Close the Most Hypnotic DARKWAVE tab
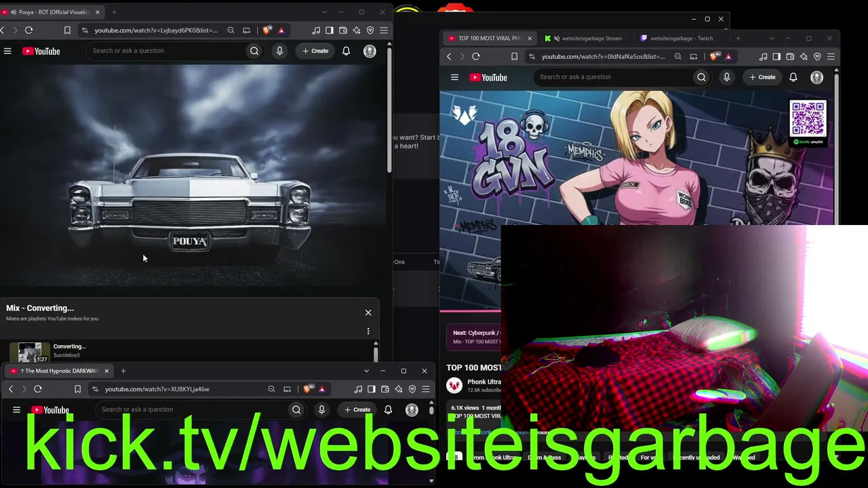868x488 pixels. (x=106, y=371)
